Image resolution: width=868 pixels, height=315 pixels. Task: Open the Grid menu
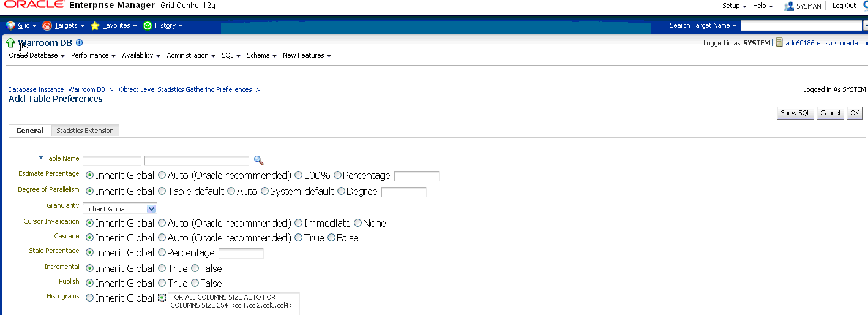pos(27,26)
